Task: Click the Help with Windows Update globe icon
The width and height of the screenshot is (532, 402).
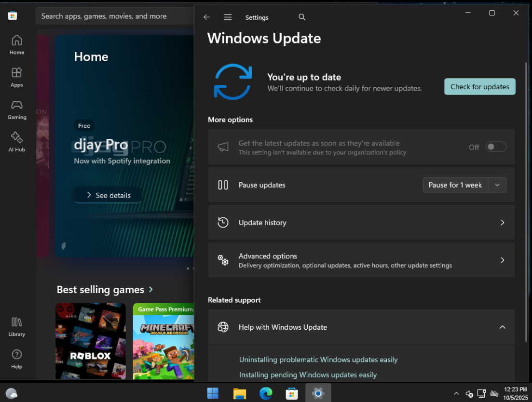Action: pos(223,327)
